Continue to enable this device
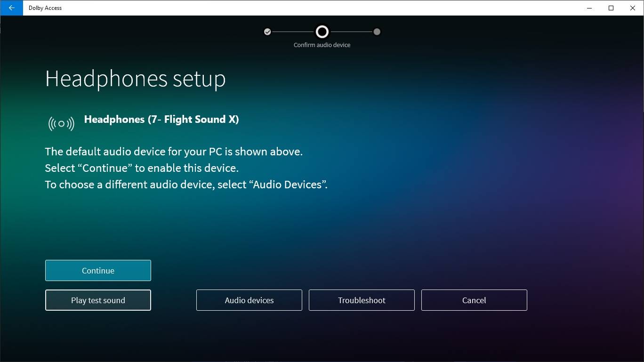 point(98,271)
